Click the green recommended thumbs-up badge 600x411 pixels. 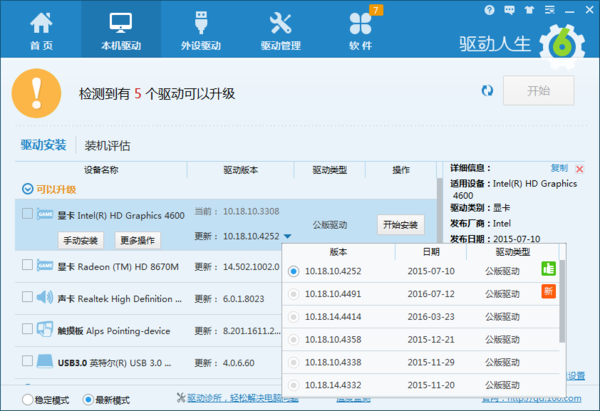(x=549, y=269)
